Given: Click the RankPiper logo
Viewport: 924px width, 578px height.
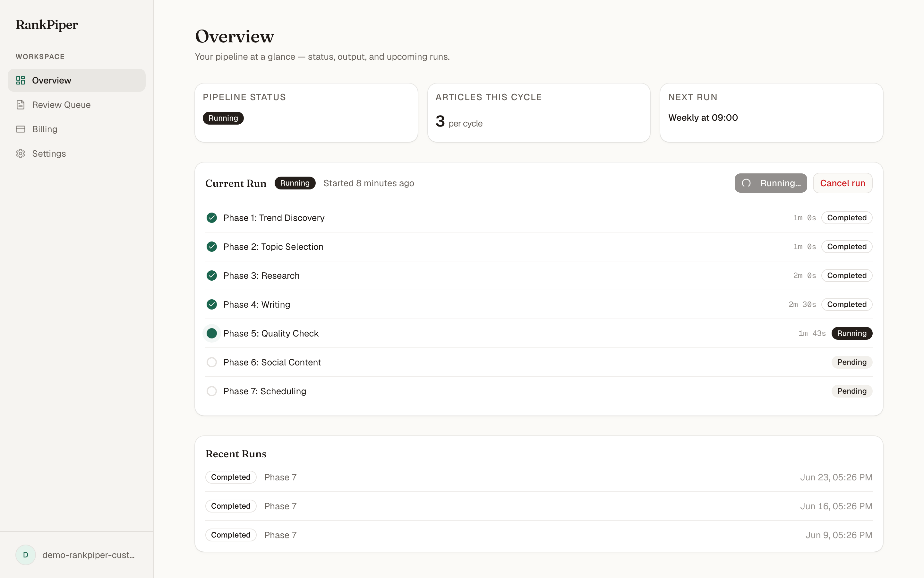Looking at the screenshot, I should [x=47, y=24].
